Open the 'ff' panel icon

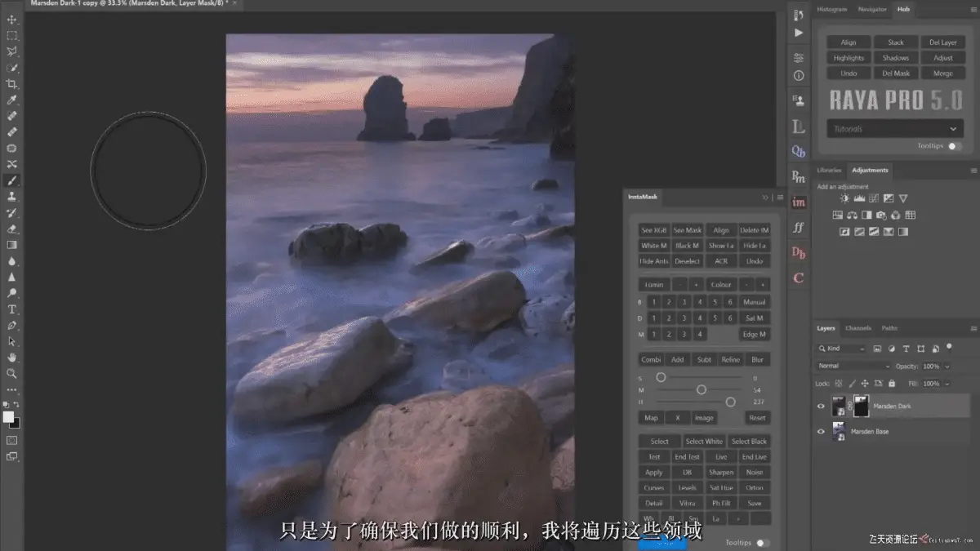(799, 228)
